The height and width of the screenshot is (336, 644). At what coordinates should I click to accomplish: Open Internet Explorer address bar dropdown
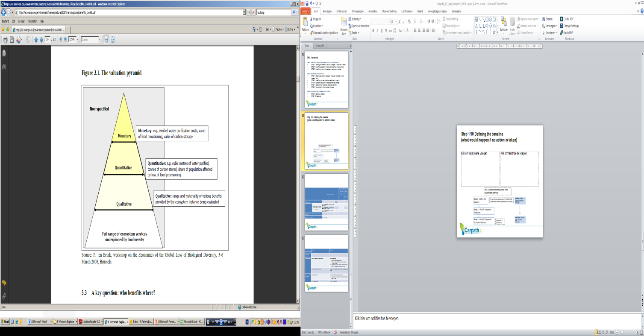click(x=244, y=12)
